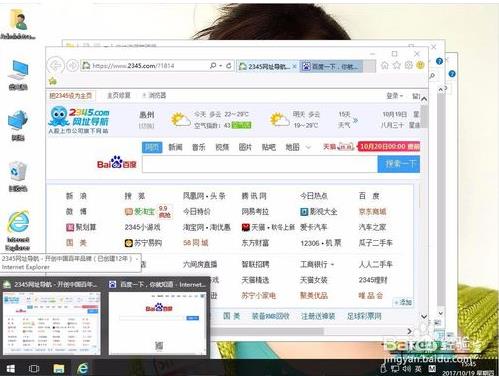Expand the more categories arrow after 地图

(308, 147)
